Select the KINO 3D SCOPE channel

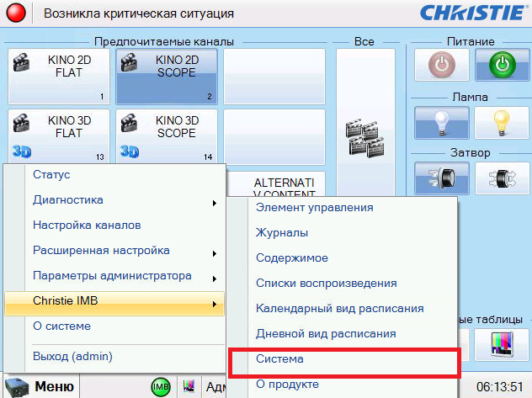(167, 136)
